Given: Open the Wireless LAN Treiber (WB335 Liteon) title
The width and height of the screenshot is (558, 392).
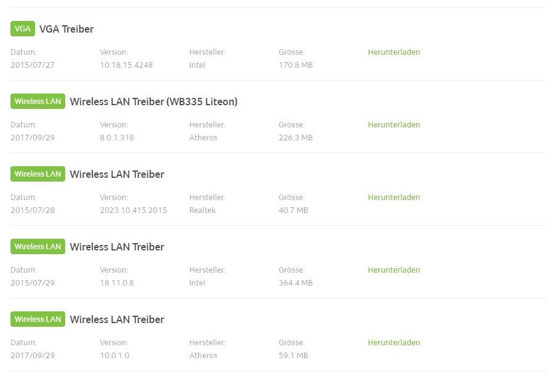Looking at the screenshot, I should 154,102.
